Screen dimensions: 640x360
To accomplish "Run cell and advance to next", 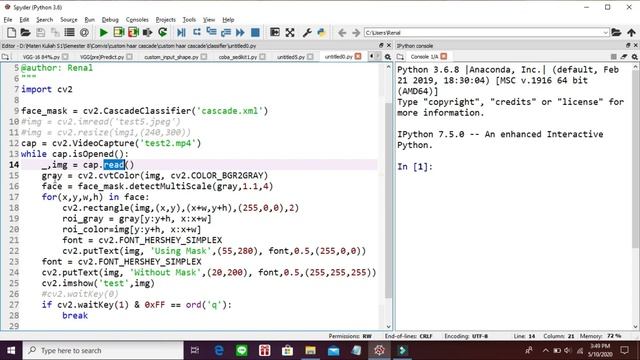I will point(133,32).
